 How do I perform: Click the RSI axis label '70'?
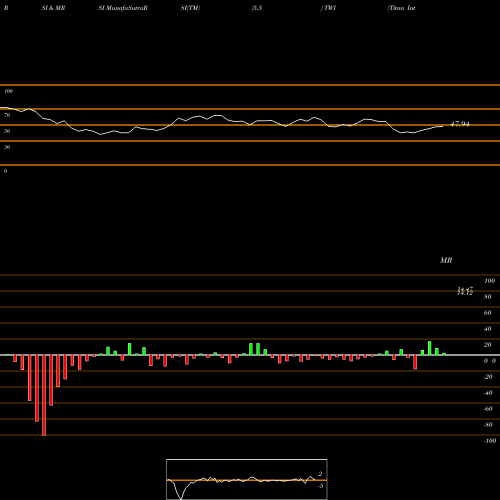(7, 115)
